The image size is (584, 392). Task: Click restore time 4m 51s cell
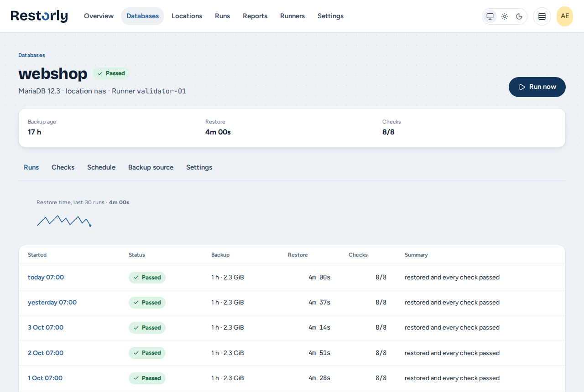click(319, 353)
